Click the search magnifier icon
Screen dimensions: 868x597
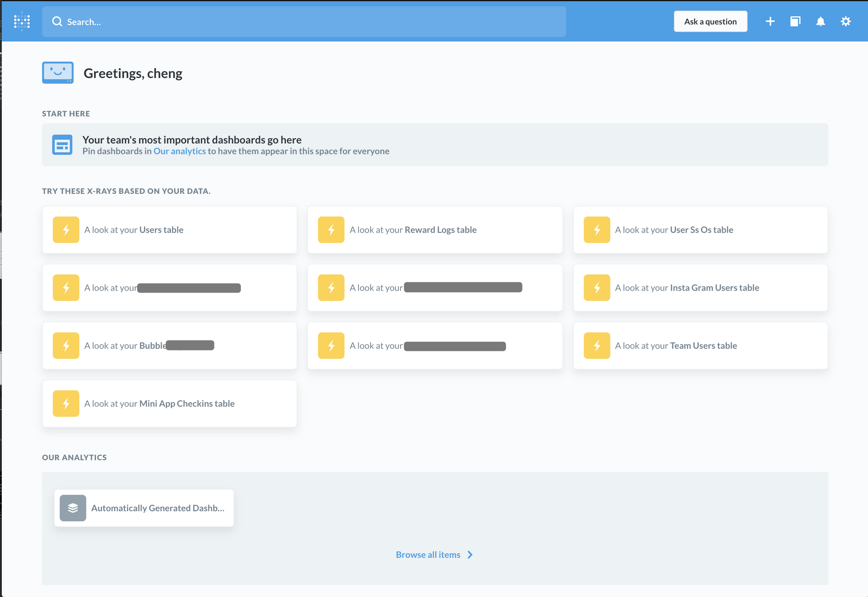[57, 22]
